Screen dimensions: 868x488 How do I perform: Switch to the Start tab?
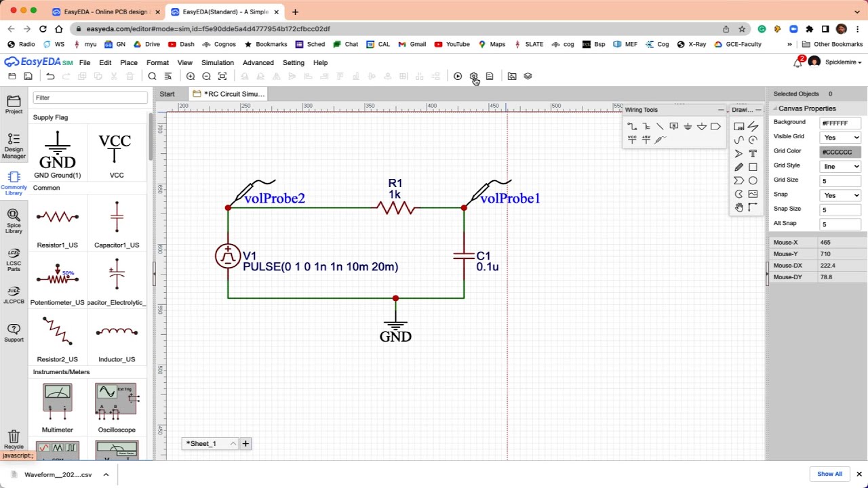(167, 94)
